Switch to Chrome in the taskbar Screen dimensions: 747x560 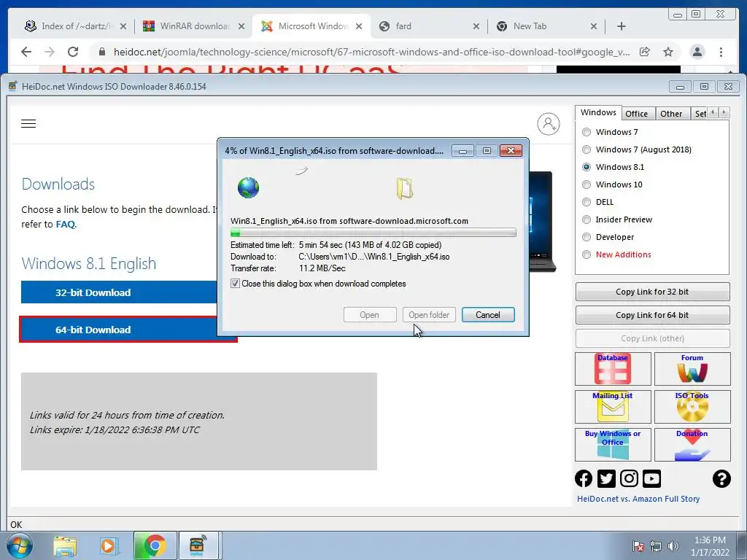click(155, 545)
